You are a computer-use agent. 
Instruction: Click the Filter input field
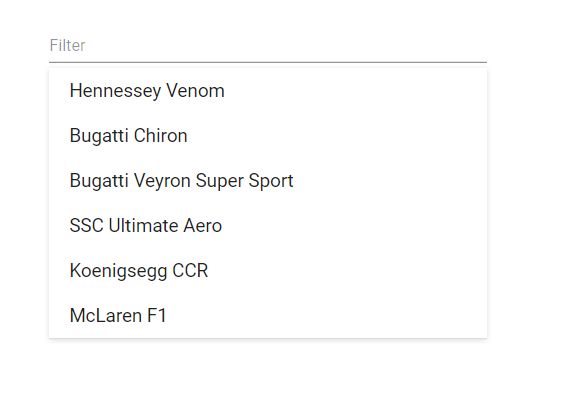tap(268, 46)
